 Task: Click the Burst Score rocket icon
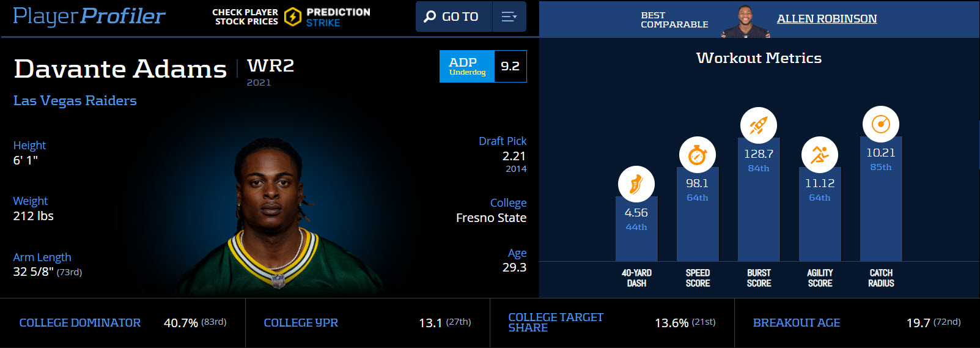point(758,125)
